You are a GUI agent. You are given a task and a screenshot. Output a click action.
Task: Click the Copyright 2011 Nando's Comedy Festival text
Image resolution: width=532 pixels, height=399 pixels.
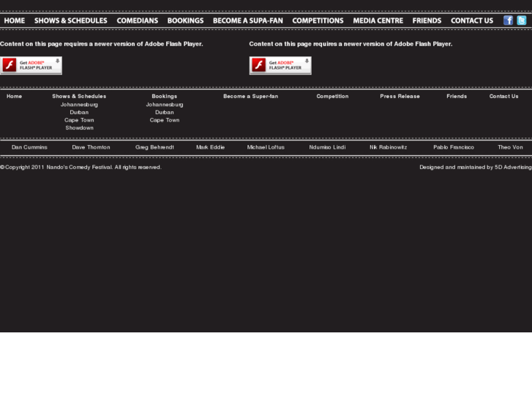pyautogui.click(x=80, y=168)
